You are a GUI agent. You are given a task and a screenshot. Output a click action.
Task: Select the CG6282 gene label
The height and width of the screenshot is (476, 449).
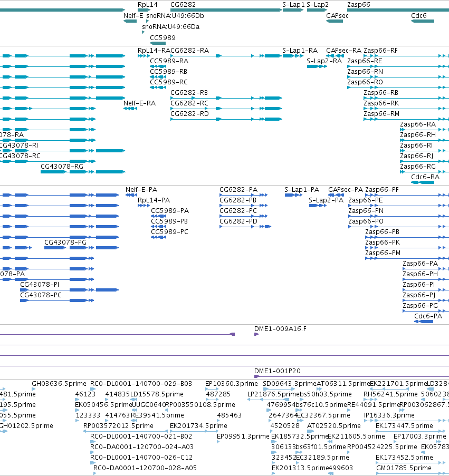tap(183, 5)
